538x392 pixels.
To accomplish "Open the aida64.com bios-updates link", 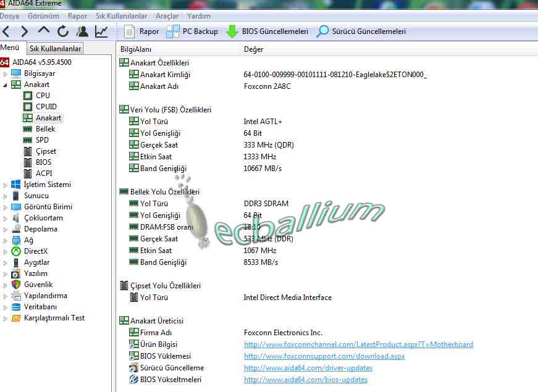I will coord(306,380).
